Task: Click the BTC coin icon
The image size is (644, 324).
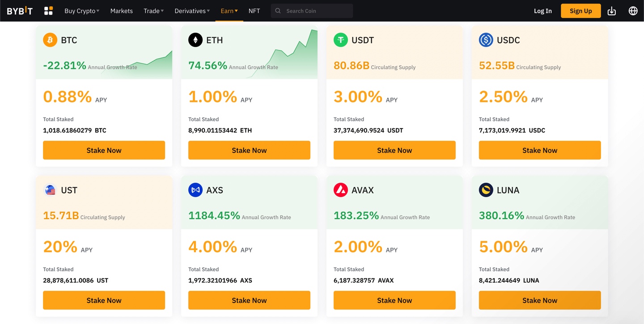Action: coord(50,40)
